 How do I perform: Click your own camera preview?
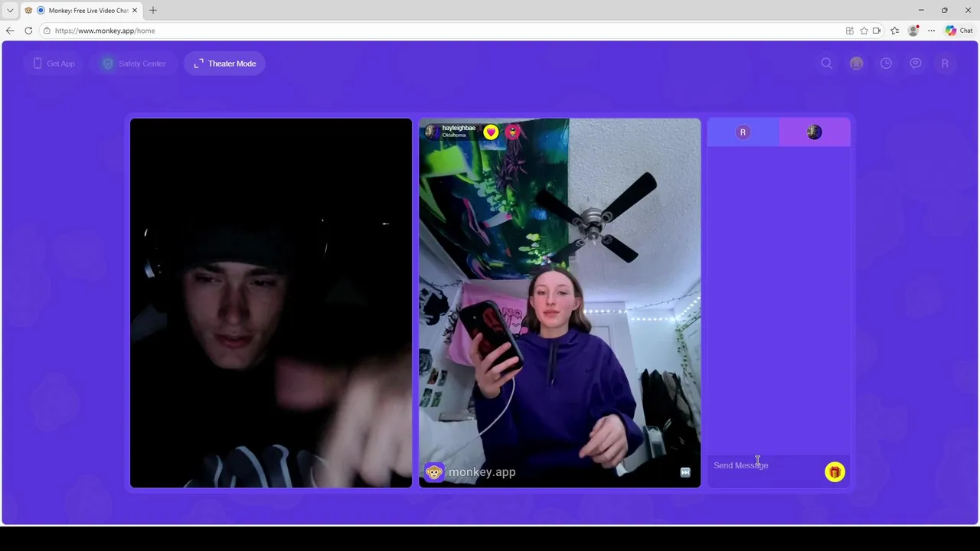[x=271, y=303]
